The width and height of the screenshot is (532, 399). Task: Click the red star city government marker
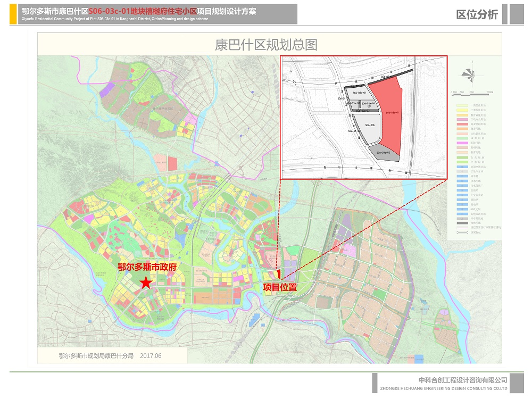(146, 282)
